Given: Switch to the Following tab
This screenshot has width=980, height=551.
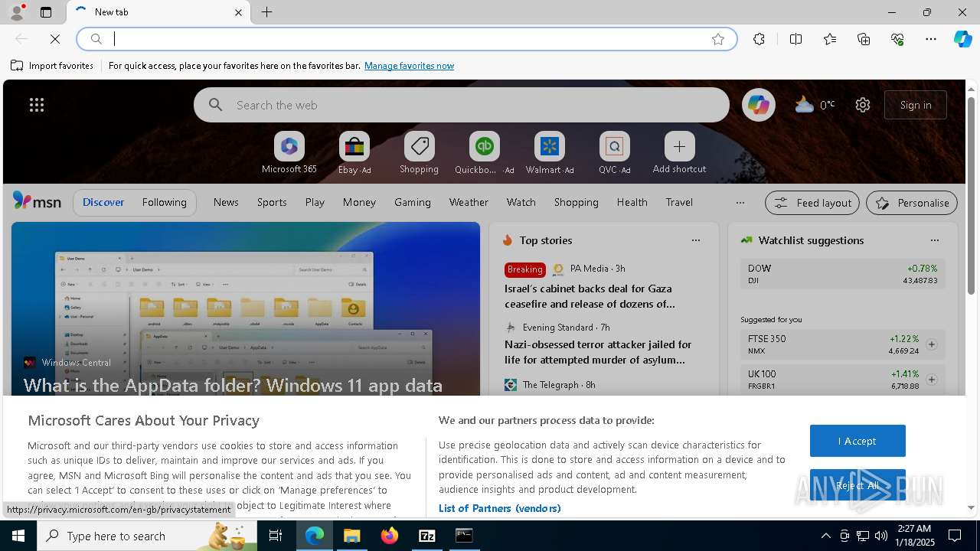Looking at the screenshot, I should (164, 202).
